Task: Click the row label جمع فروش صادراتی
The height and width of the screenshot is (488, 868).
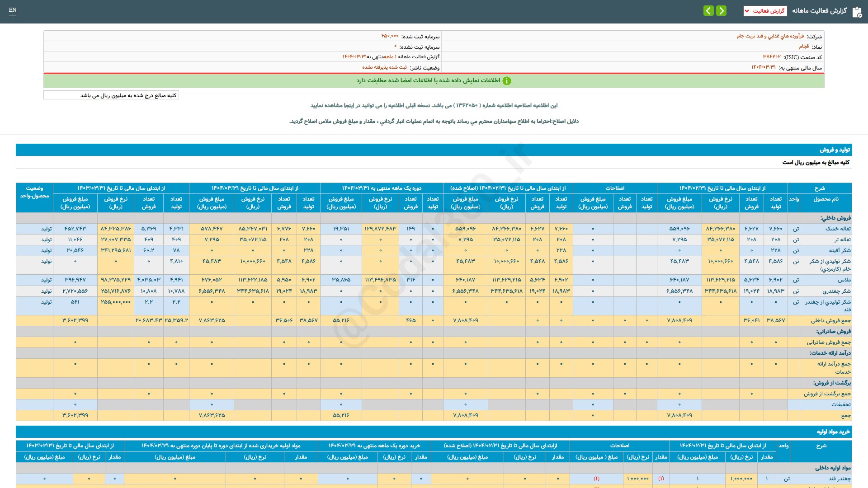Action: pyautogui.click(x=829, y=343)
